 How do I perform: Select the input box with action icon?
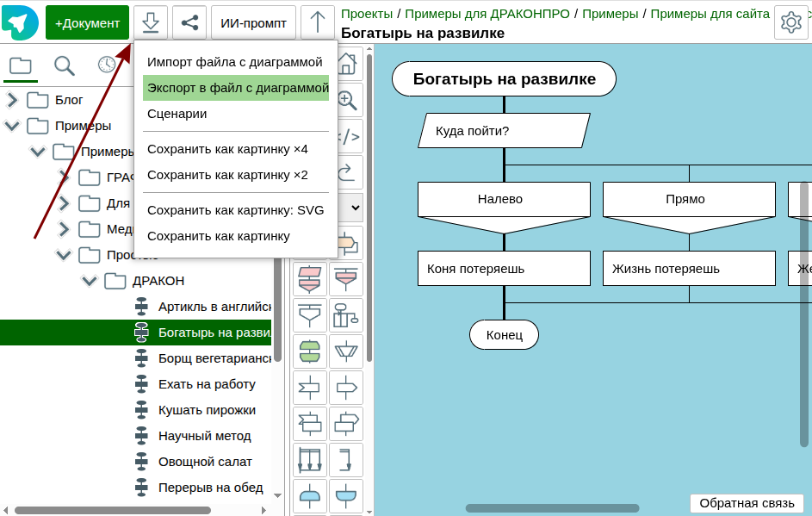coord(310,424)
